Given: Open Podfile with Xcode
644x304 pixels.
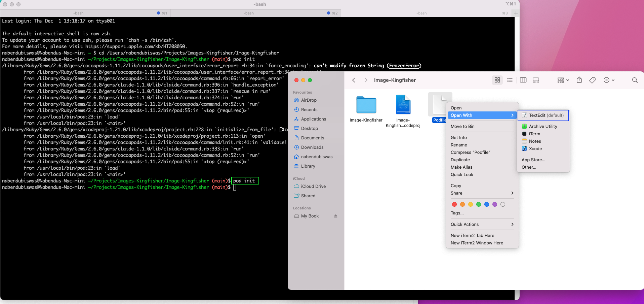Looking at the screenshot, I should pos(543,149).
